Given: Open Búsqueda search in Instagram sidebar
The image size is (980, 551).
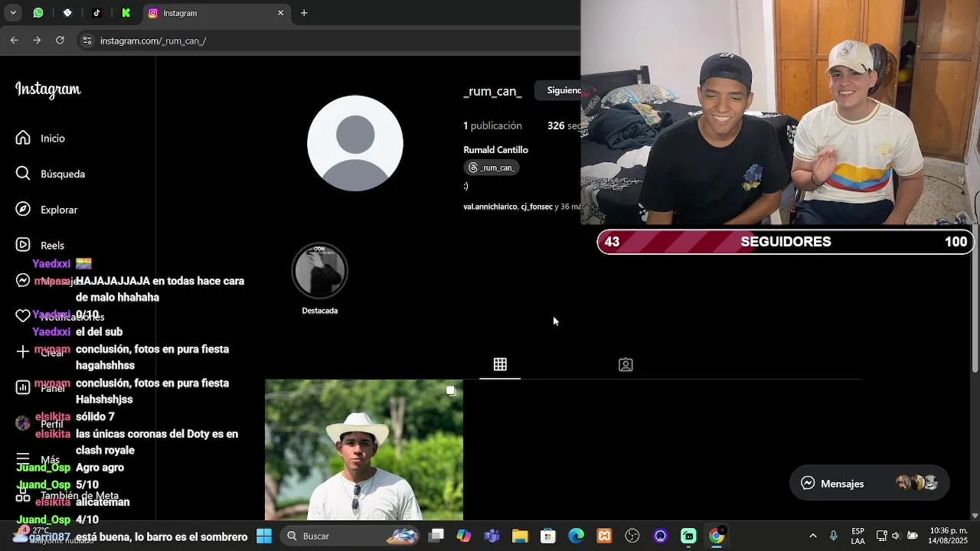Looking at the screenshot, I should [x=51, y=174].
